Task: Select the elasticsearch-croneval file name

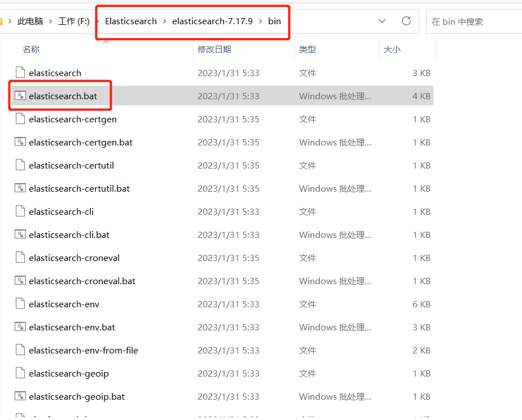Action: pyautogui.click(x=74, y=258)
